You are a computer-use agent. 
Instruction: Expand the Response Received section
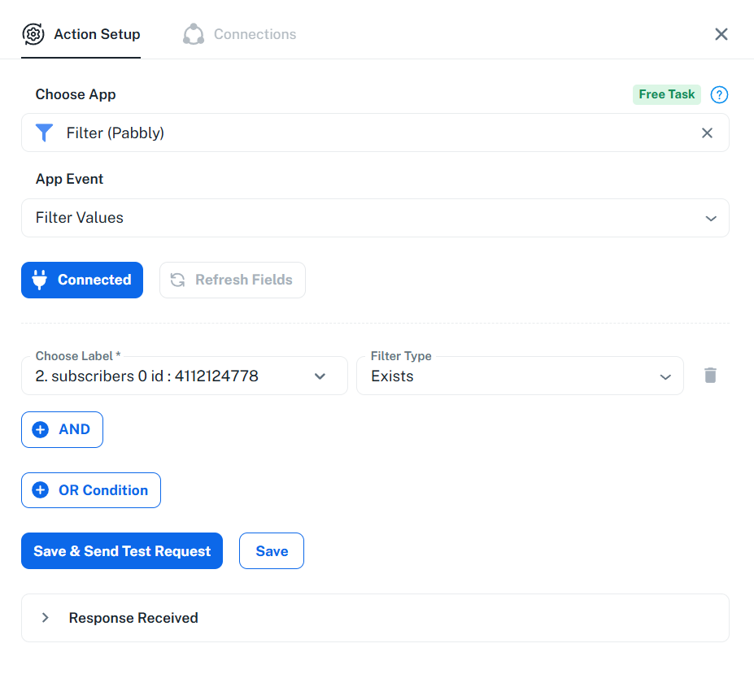pos(375,618)
